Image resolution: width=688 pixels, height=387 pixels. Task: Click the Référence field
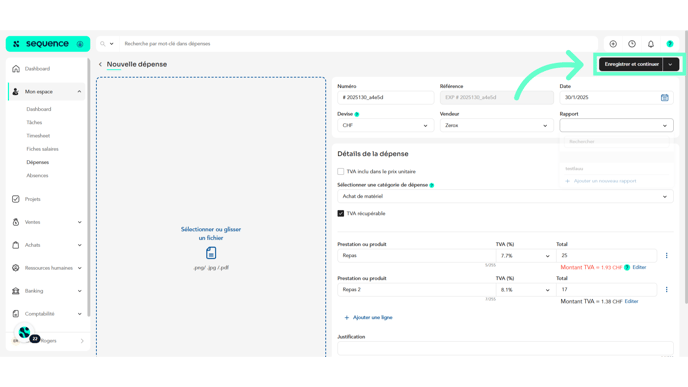[x=497, y=97]
